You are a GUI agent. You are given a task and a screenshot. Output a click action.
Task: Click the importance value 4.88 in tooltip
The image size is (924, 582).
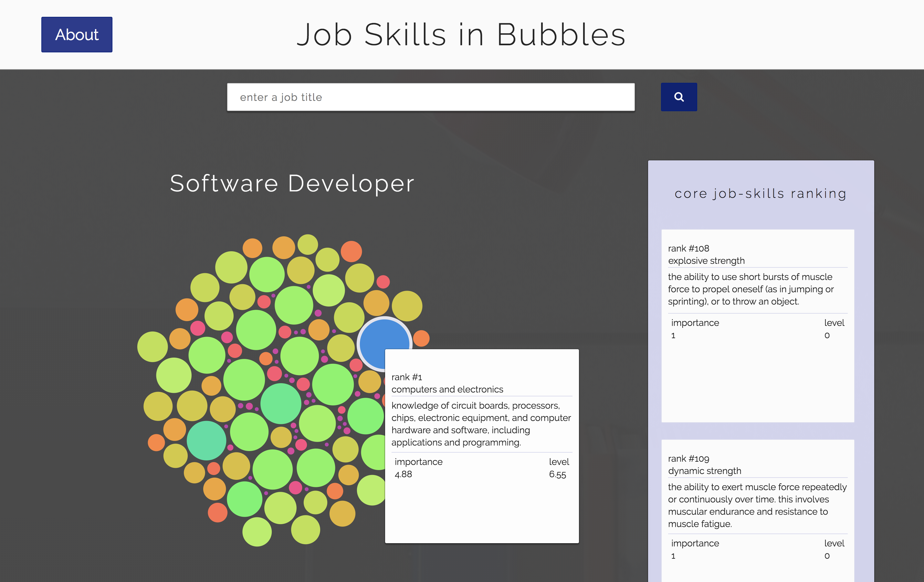coord(403,474)
